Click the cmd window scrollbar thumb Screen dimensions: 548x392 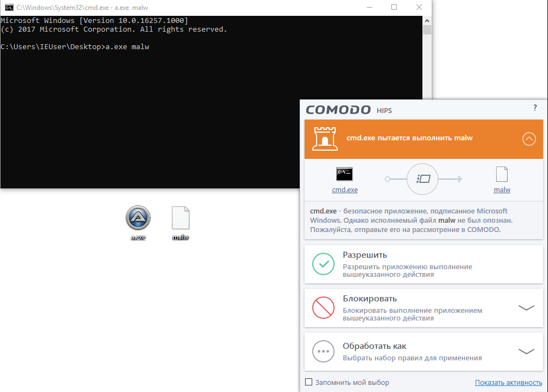pos(427,29)
